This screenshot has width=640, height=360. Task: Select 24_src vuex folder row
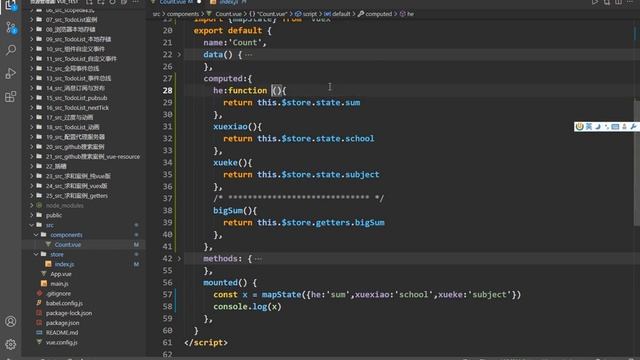[76, 186]
